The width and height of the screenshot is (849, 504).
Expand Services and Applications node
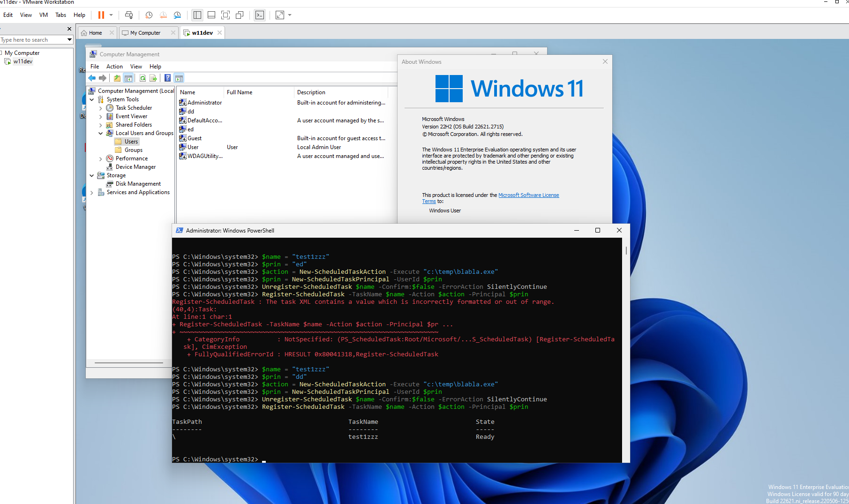(x=92, y=193)
